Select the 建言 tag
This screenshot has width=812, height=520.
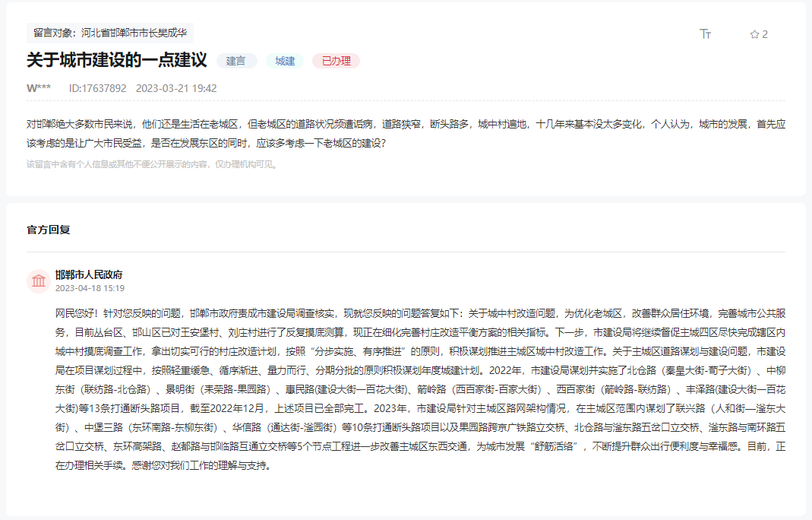click(236, 61)
